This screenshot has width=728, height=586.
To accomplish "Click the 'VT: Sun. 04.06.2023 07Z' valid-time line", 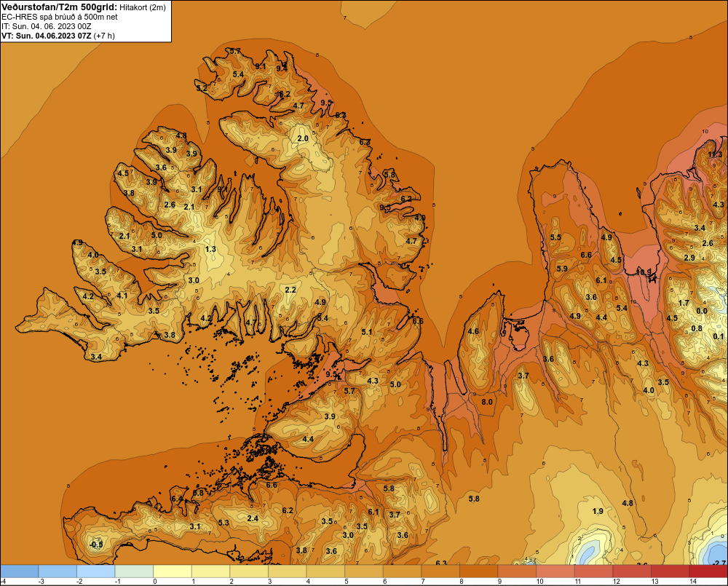I will 47,36.
